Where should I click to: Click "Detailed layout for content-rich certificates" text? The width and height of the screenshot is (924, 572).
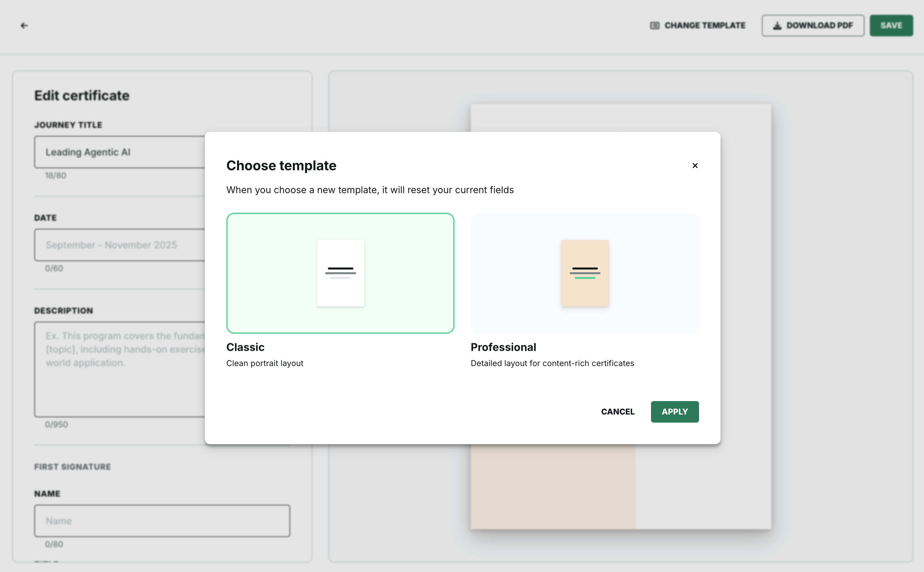pos(552,363)
